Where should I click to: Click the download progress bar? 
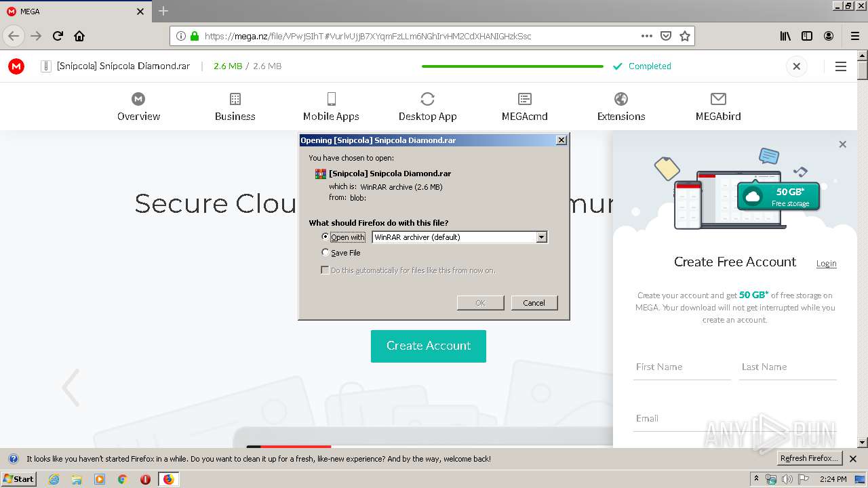513,66
